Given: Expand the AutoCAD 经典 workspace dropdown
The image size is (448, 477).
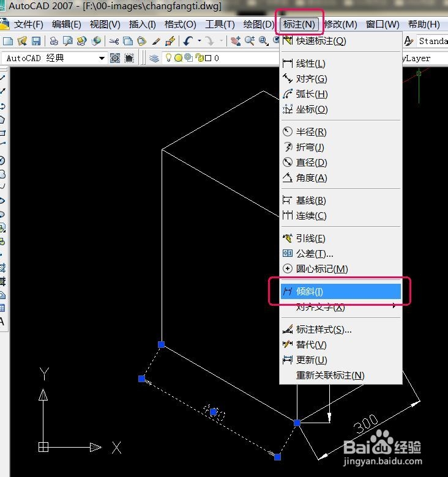Looking at the screenshot, I should pos(102,58).
